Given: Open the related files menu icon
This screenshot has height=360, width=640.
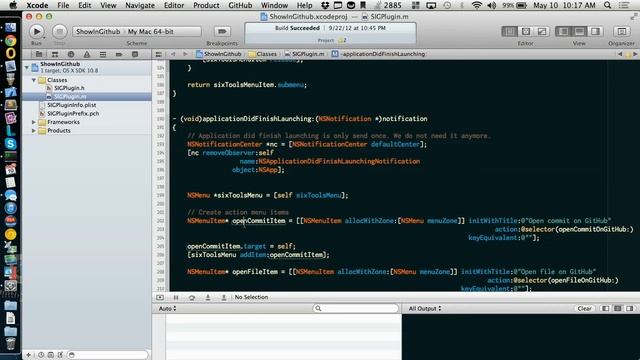Looking at the screenshot, I should click(159, 54).
